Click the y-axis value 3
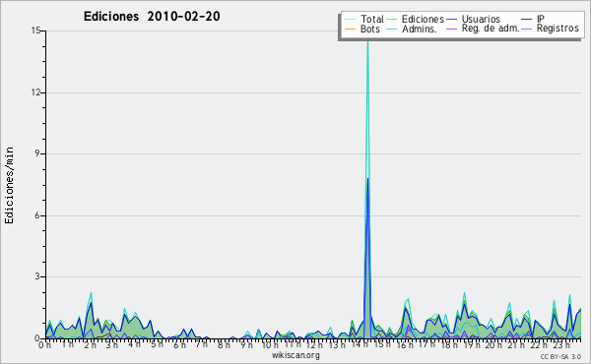Screen dimensions: 591x364 (x=38, y=276)
